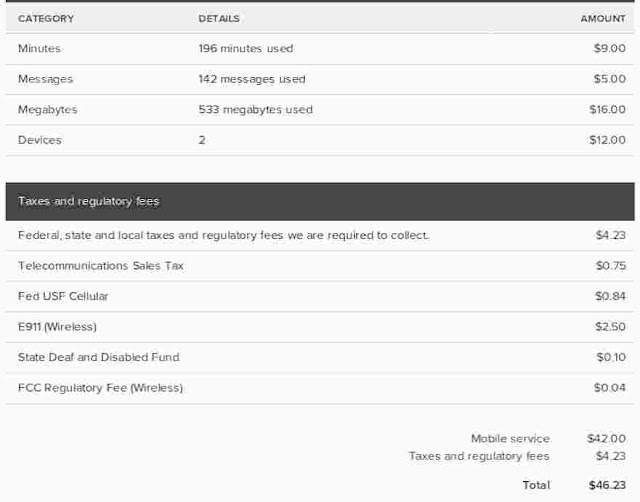Click the $16.00 megabytes amount
This screenshot has width=640, height=502.
[607, 109]
